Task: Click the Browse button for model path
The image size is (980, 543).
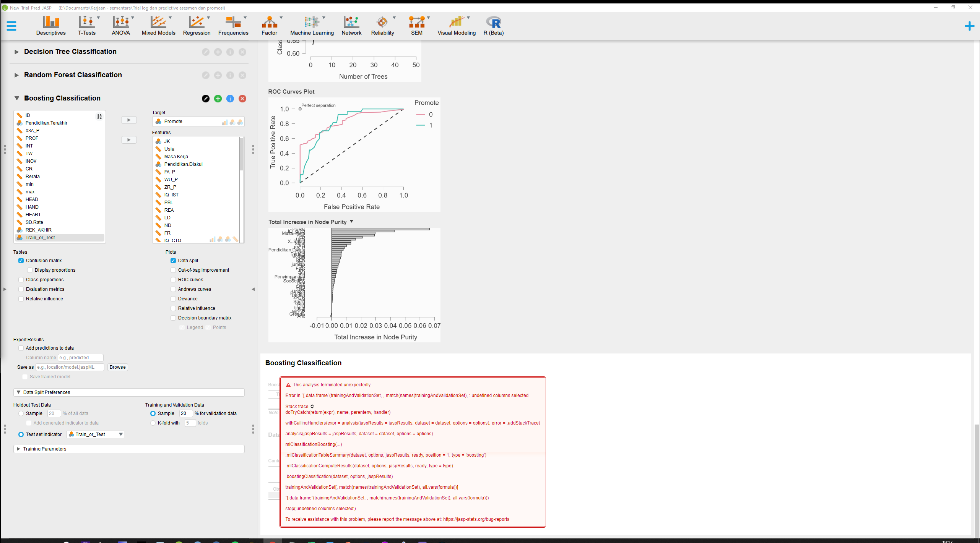Action: pyautogui.click(x=117, y=367)
